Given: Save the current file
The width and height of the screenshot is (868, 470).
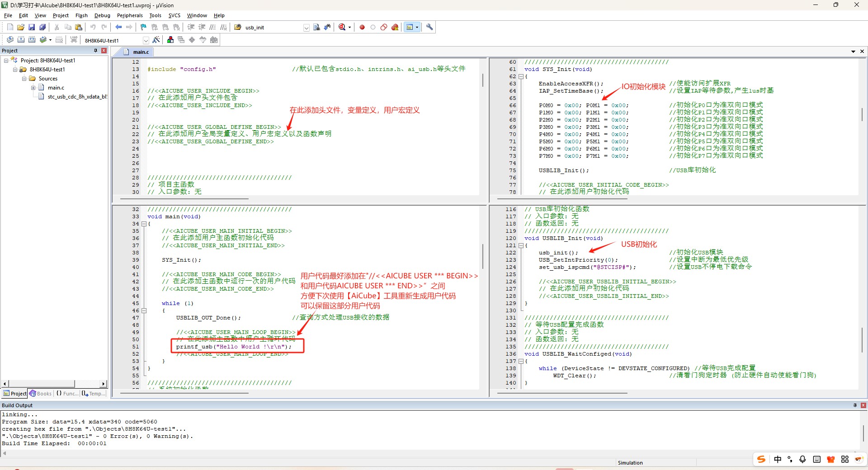Looking at the screenshot, I should click(x=32, y=27).
